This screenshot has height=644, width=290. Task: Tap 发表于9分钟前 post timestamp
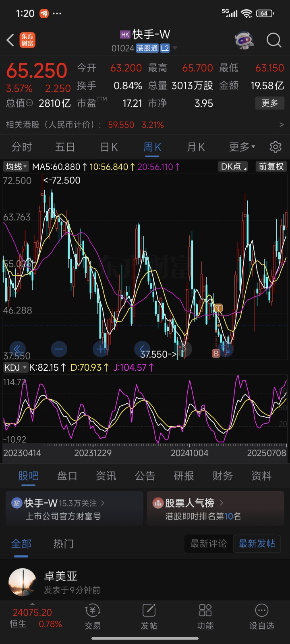[72, 590]
